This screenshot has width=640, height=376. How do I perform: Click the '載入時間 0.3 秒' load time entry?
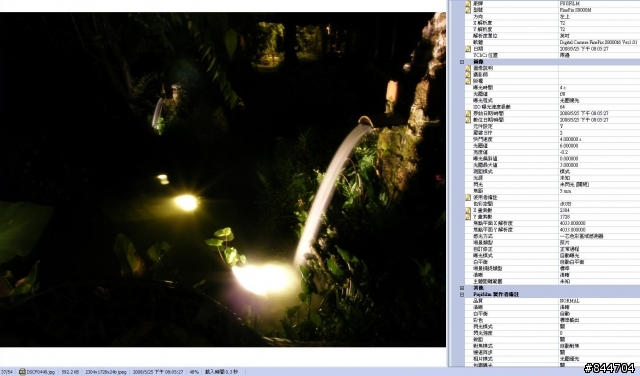[221, 372]
